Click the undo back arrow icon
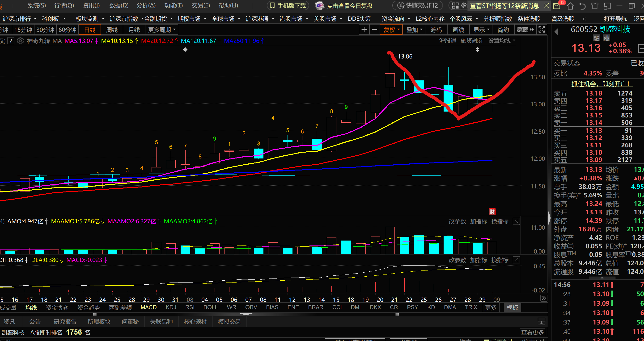The width and height of the screenshot is (644, 341). [x=582, y=6]
